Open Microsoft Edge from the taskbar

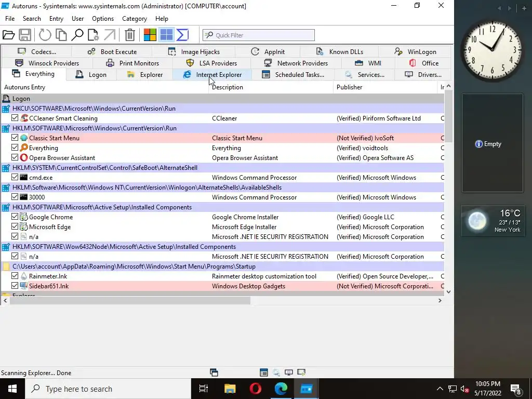[x=281, y=389]
